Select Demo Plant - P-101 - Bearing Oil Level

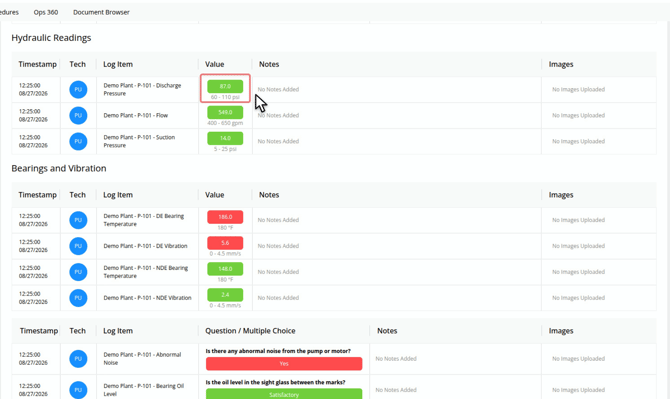pyautogui.click(x=144, y=390)
